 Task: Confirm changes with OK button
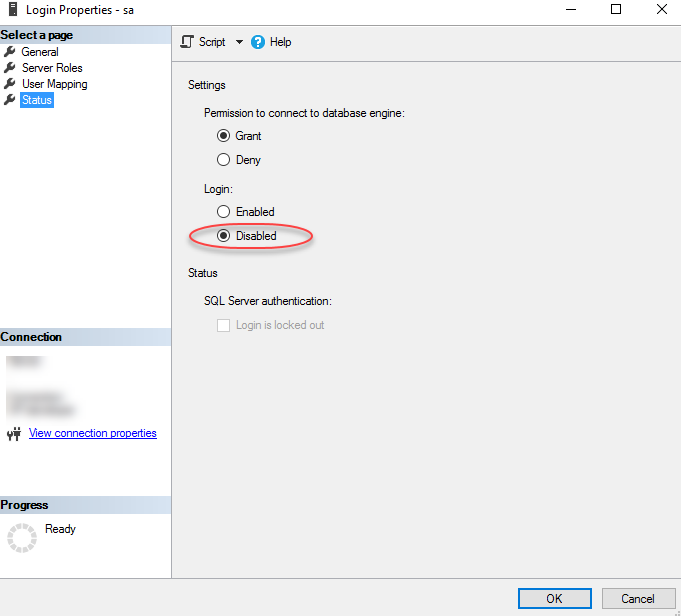pos(555,599)
